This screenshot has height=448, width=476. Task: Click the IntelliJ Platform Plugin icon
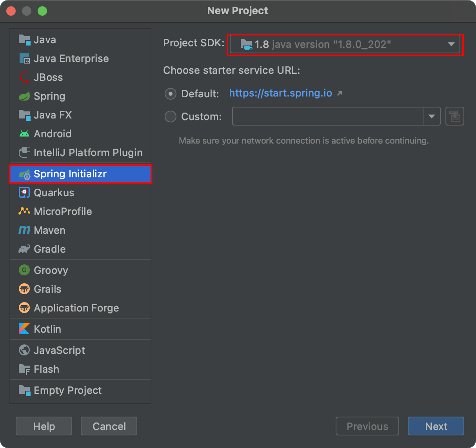(x=24, y=152)
